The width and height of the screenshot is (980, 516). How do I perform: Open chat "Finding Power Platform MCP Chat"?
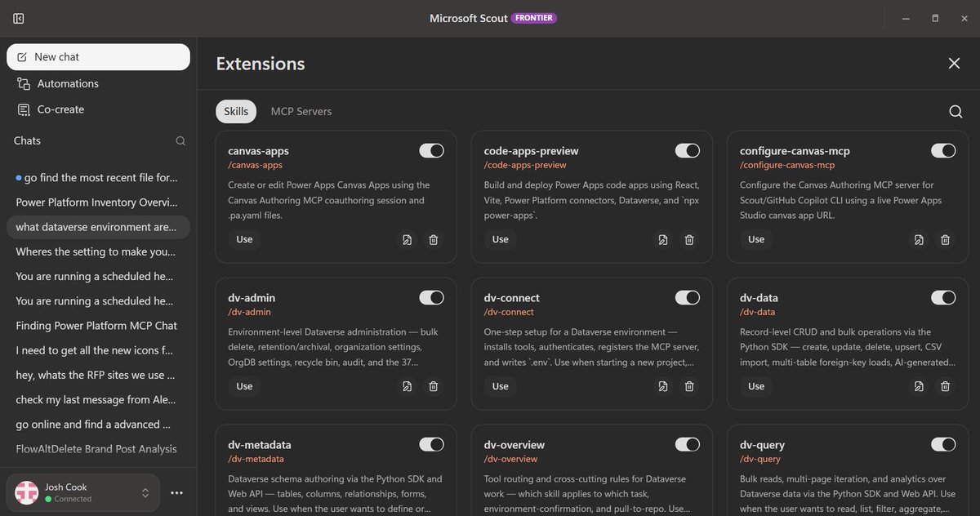98,325
